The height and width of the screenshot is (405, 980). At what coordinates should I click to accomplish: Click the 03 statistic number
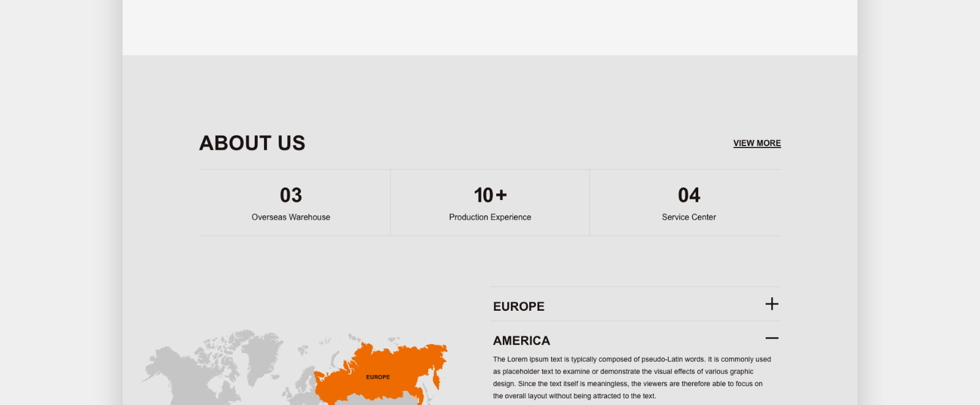tap(291, 195)
